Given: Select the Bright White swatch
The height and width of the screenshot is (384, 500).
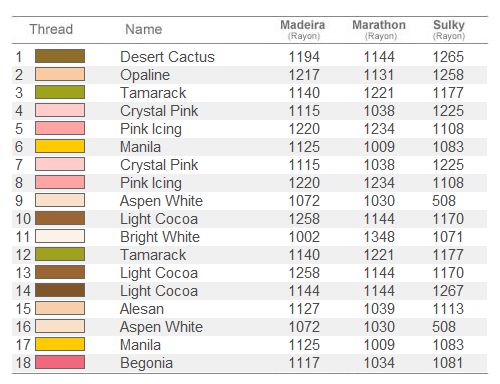Looking at the screenshot, I should tap(60, 236).
